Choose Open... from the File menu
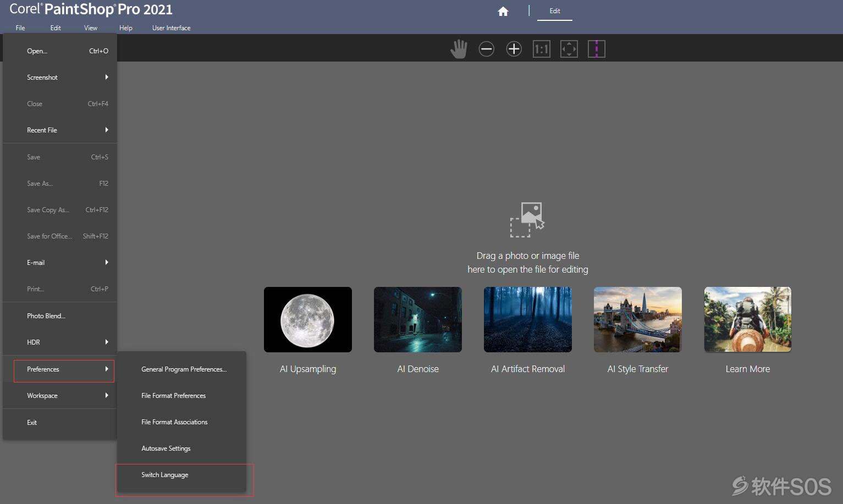The height and width of the screenshot is (504, 843). pyautogui.click(x=60, y=51)
